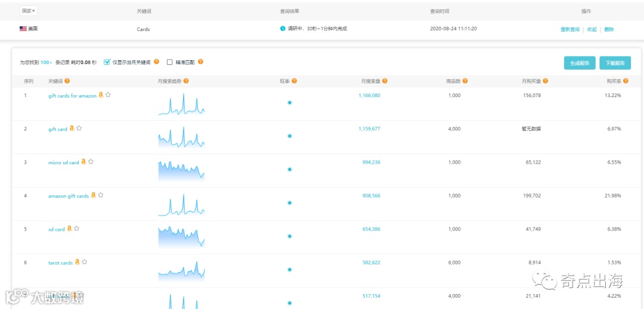This screenshot has width=644, height=309.
Task: Click help icon next to 精准匹配
Action: (200, 62)
